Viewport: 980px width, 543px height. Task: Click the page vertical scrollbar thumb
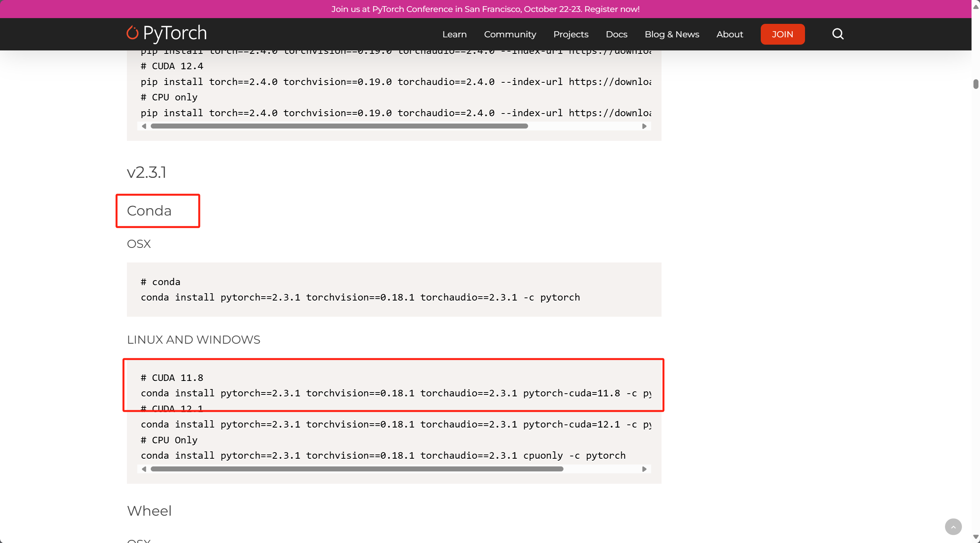pos(976,84)
